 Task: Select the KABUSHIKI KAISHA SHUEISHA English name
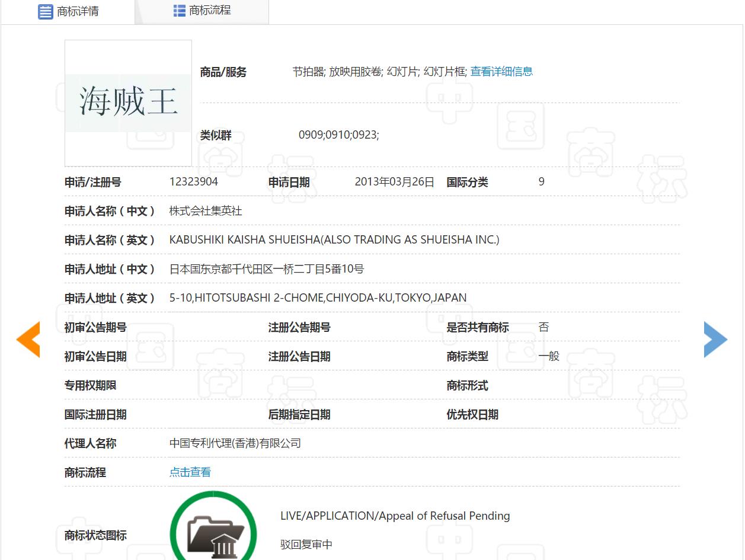[334, 240]
